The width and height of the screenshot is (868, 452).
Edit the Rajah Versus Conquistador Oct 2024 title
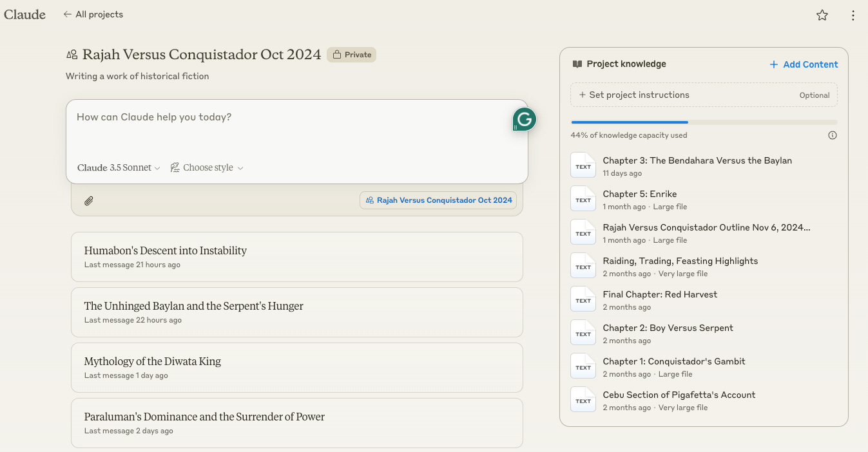click(202, 54)
